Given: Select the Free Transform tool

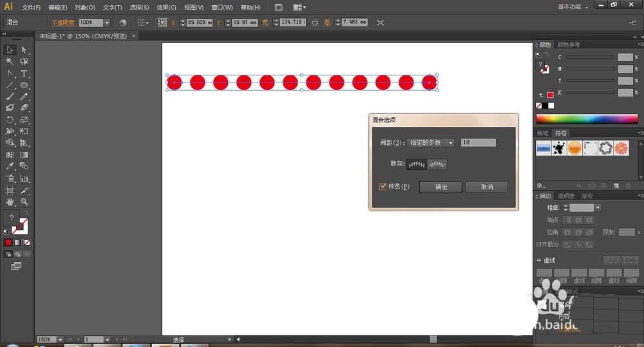Looking at the screenshot, I should 24,131.
